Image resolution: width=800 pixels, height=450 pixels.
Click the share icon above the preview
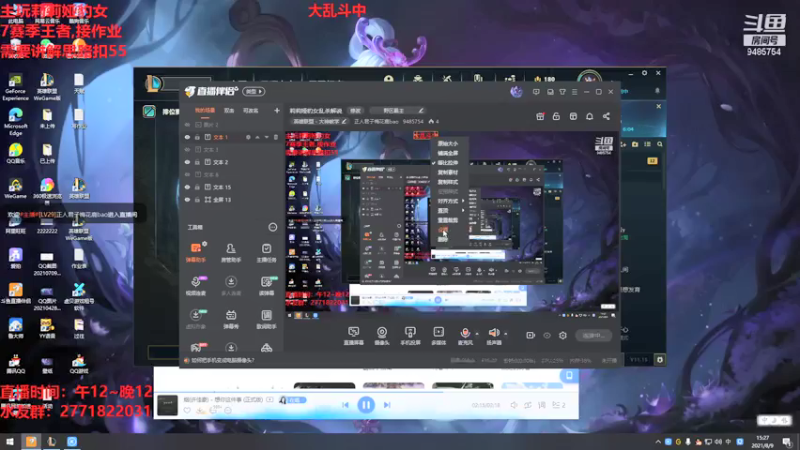click(x=606, y=116)
